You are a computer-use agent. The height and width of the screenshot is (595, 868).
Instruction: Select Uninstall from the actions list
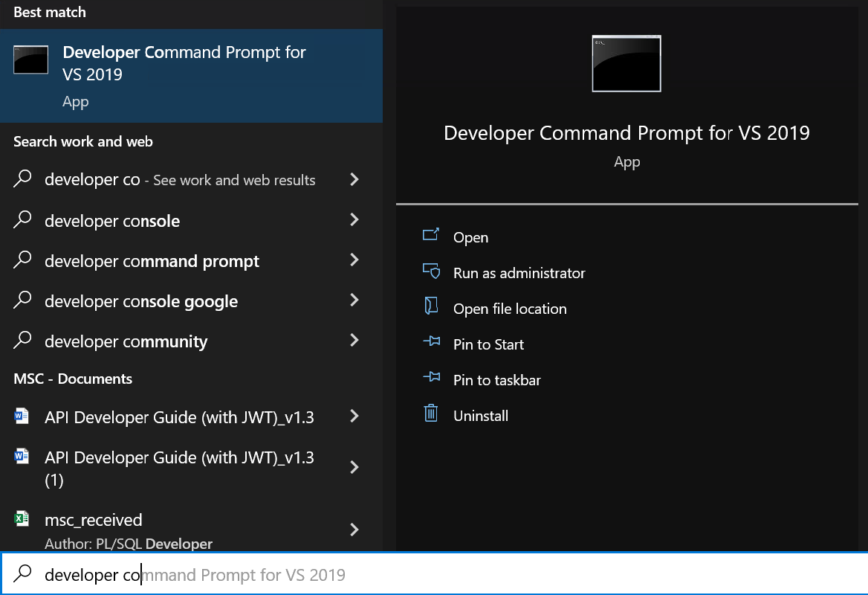pyautogui.click(x=481, y=416)
